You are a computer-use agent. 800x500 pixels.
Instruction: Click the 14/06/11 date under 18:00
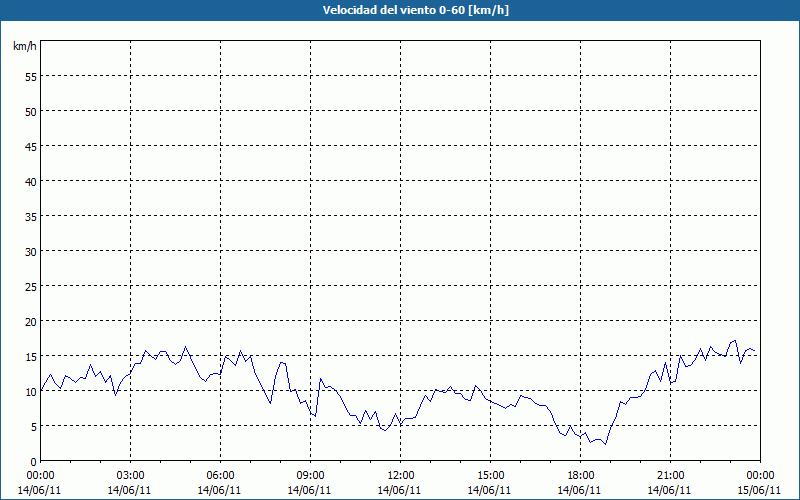580,490
